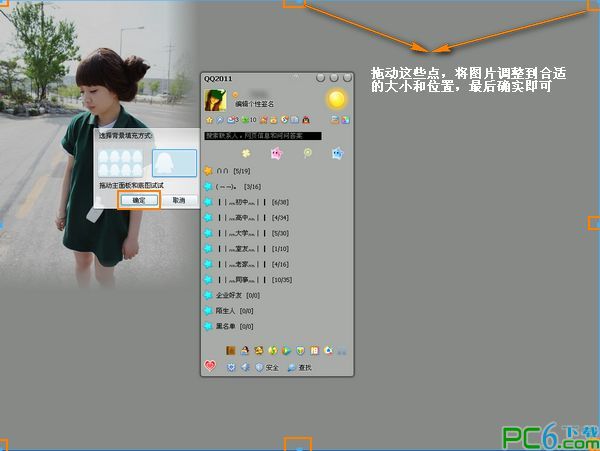This screenshot has height=451, width=600.
Task: Expand the 同事 contact group
Action: pos(239,280)
